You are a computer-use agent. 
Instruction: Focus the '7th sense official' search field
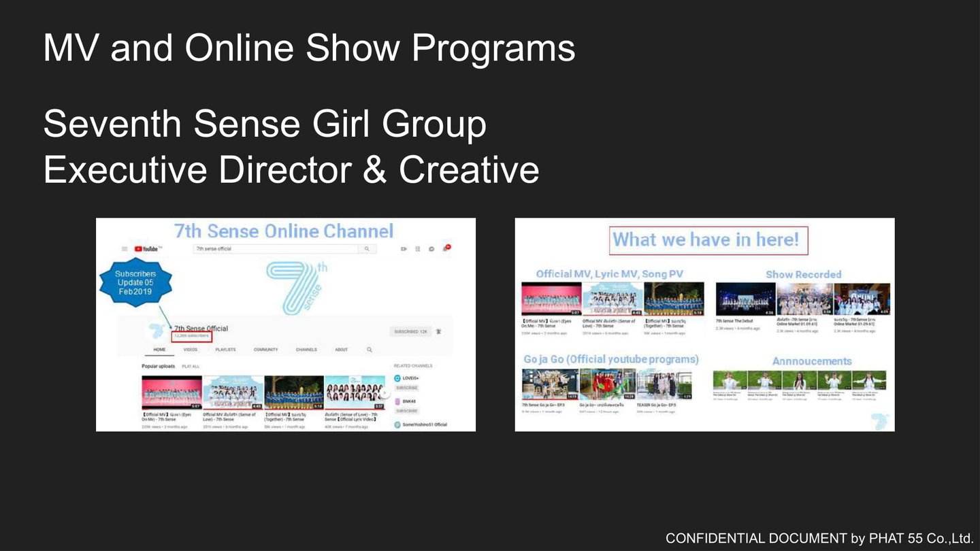click(x=276, y=249)
